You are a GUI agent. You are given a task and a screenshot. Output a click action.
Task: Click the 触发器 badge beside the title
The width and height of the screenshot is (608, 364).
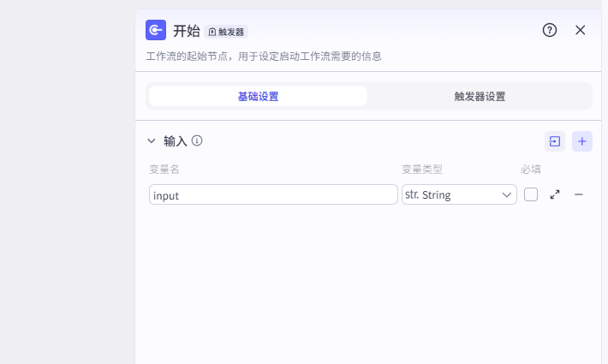226,32
